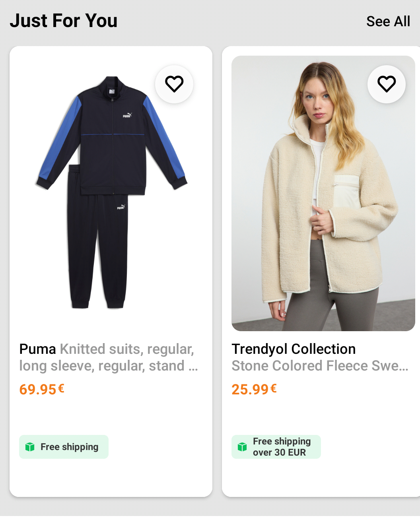Click the 25.99 € price
420x522 pixels.
click(254, 389)
